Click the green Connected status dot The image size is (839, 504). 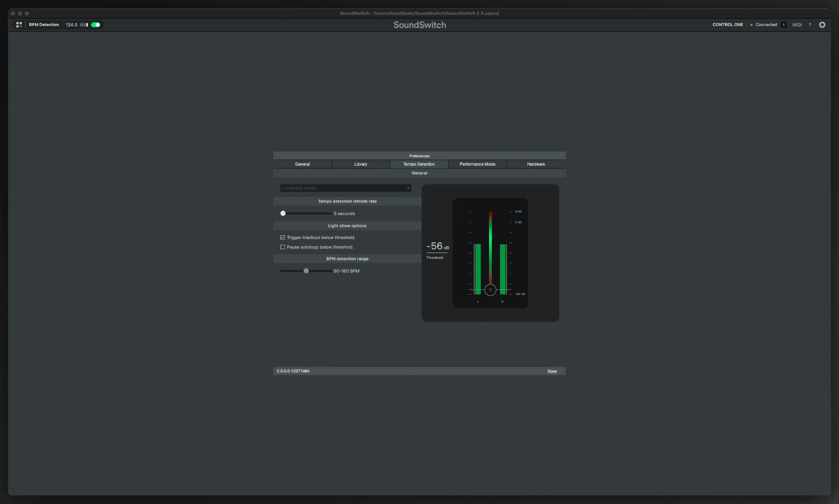(751, 25)
